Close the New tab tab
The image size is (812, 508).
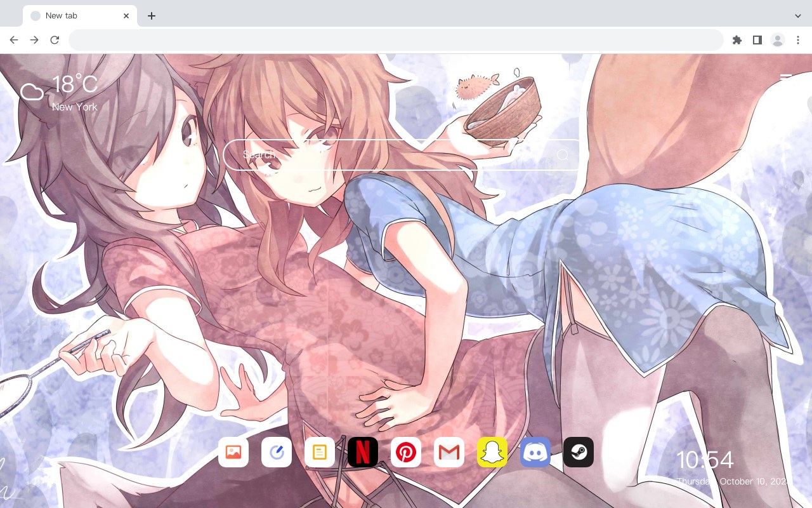click(126, 16)
